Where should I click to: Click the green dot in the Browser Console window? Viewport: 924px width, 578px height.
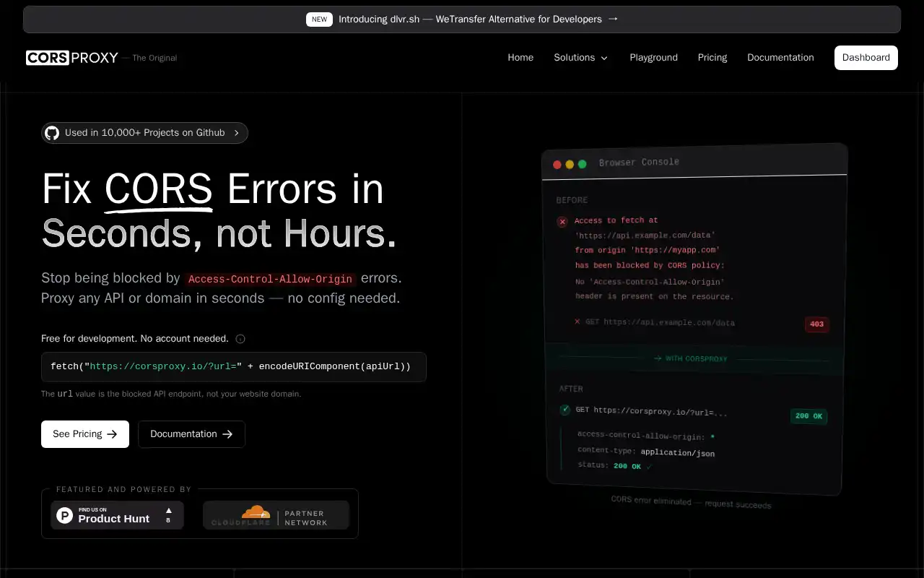click(x=582, y=164)
